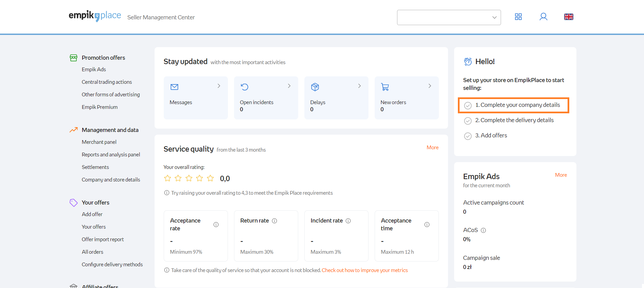This screenshot has width=644, height=288.
Task: Click the Delays package box icon
Action: (x=315, y=87)
